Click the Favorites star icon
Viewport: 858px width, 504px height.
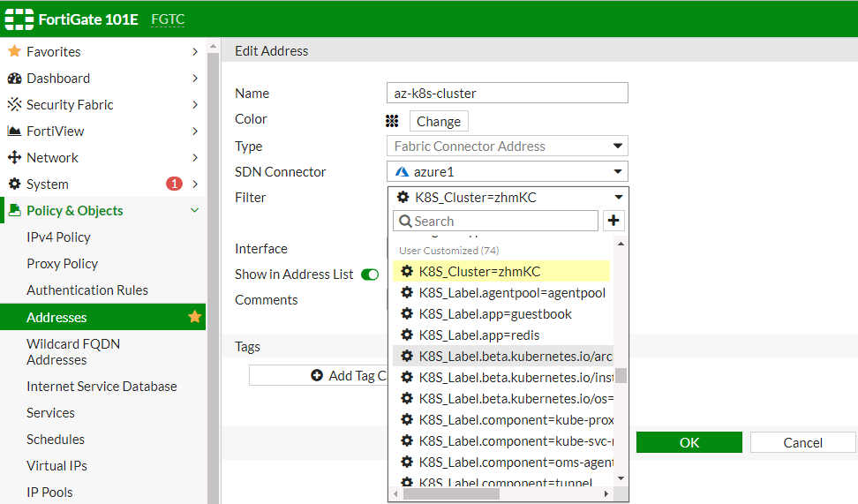point(15,51)
